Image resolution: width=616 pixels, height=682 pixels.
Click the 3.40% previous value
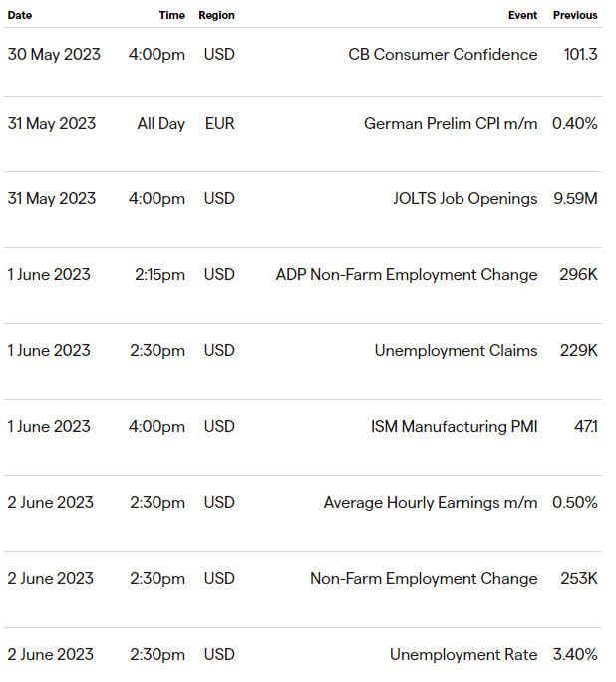coord(575,655)
